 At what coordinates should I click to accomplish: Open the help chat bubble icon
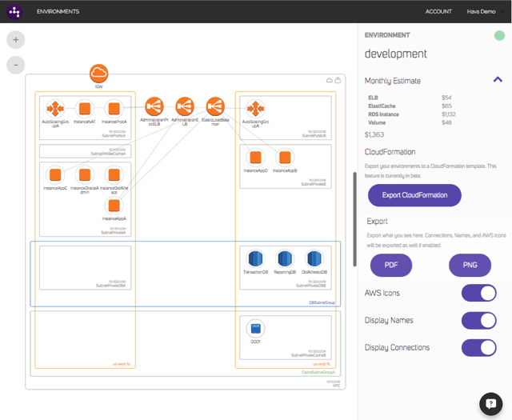(x=490, y=404)
